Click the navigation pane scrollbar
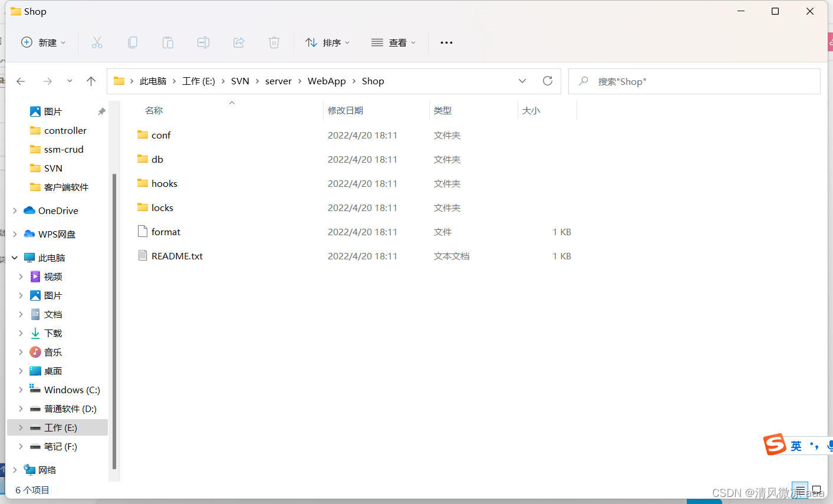The height and width of the screenshot is (504, 833). [114, 321]
